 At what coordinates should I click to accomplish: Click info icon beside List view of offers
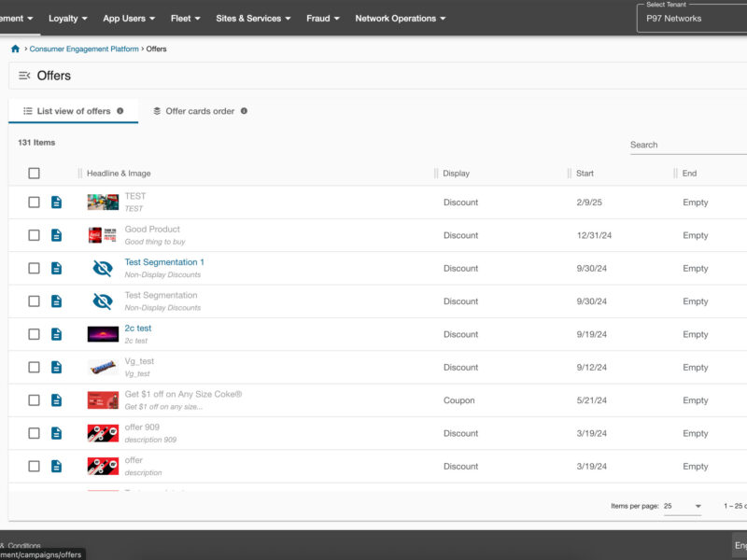click(120, 111)
